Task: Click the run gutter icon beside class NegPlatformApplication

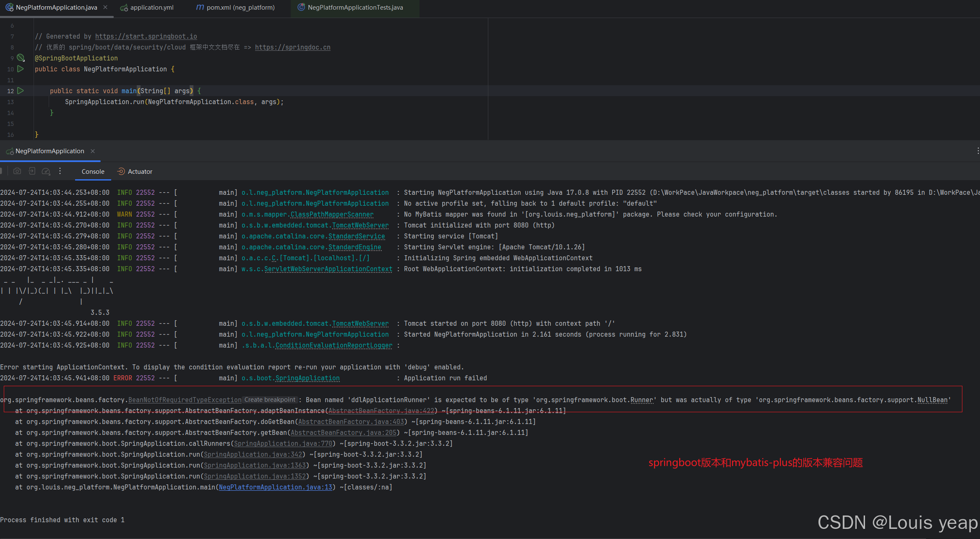Action: click(x=21, y=69)
